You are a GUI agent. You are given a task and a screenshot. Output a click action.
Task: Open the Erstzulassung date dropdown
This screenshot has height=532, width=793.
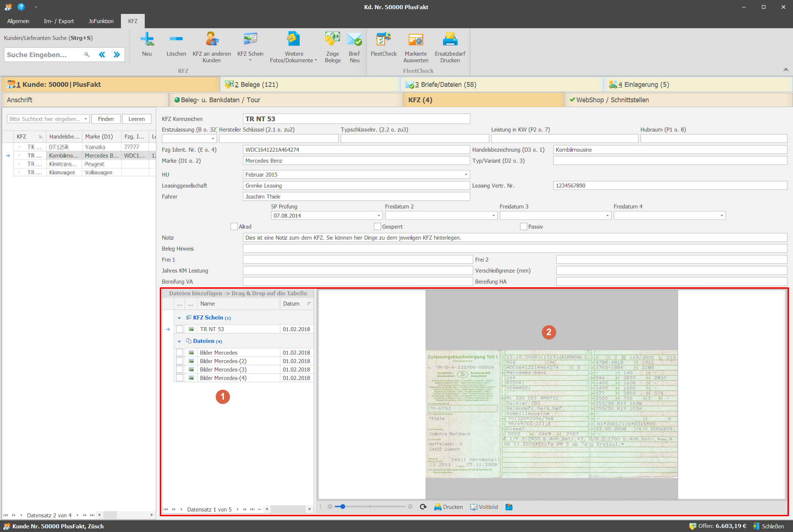213,138
